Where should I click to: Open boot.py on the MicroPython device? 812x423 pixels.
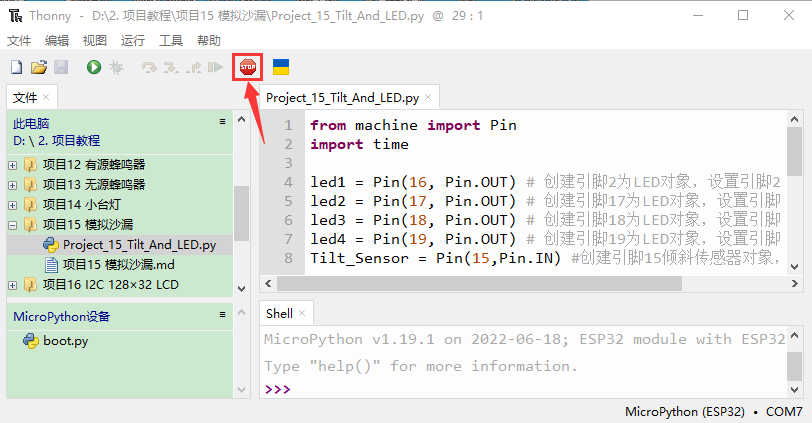[x=65, y=341]
